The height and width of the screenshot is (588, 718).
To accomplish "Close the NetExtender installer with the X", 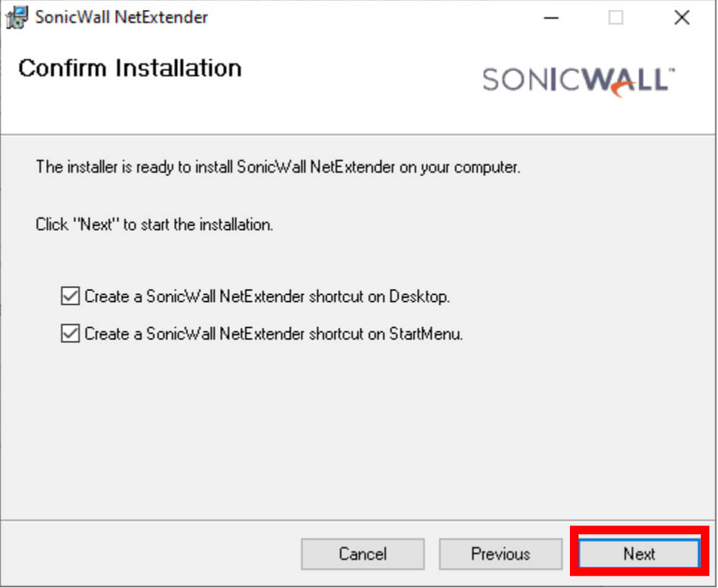I will click(682, 18).
